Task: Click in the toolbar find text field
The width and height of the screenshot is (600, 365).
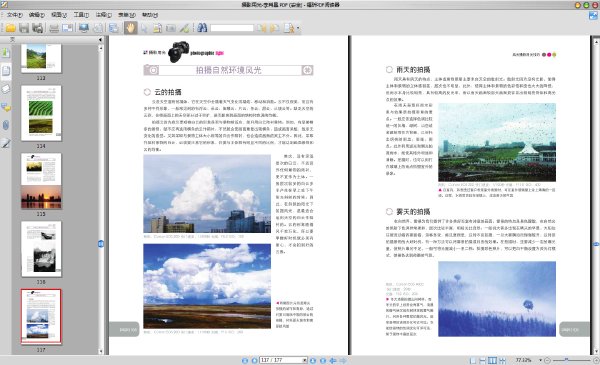Action: click(232, 28)
